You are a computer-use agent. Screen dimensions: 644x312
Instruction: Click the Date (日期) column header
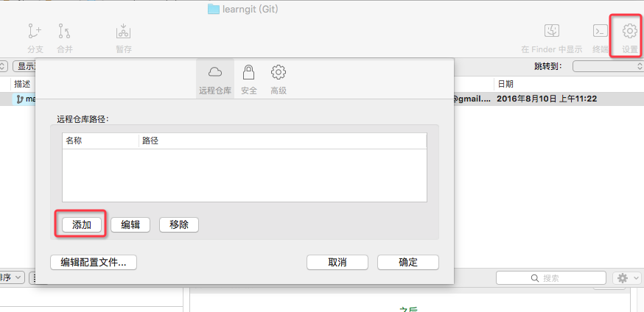(x=568, y=84)
